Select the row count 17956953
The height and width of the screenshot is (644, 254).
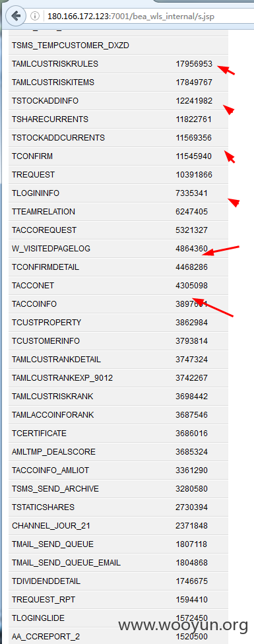(x=194, y=64)
